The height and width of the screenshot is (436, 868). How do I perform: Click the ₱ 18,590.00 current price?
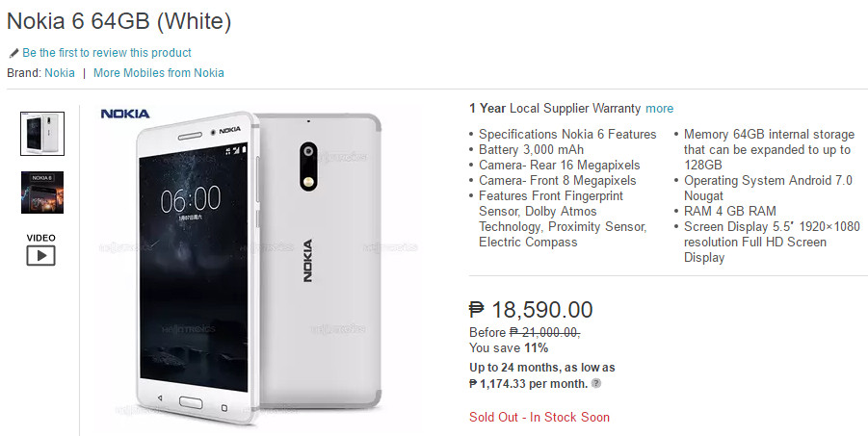pyautogui.click(x=531, y=310)
